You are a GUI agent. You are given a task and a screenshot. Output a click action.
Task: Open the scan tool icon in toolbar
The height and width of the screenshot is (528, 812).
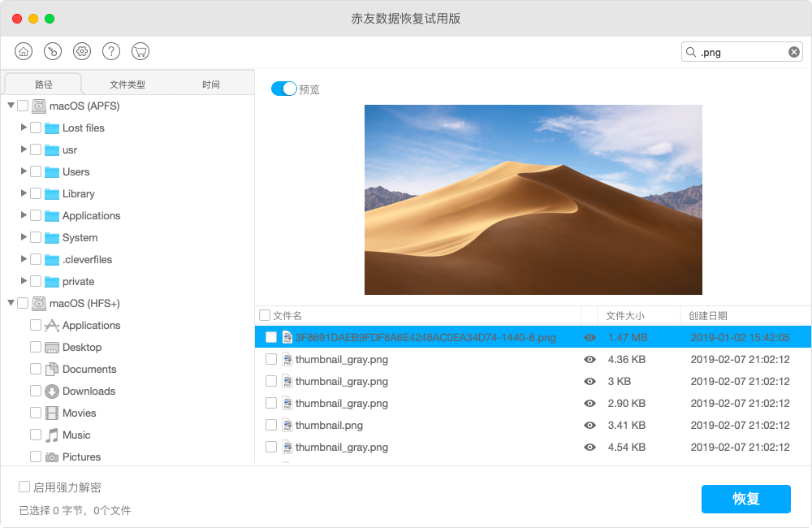coord(53,51)
